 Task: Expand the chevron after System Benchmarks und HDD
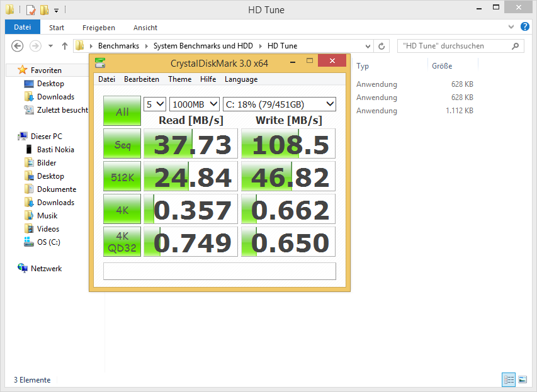coord(260,46)
